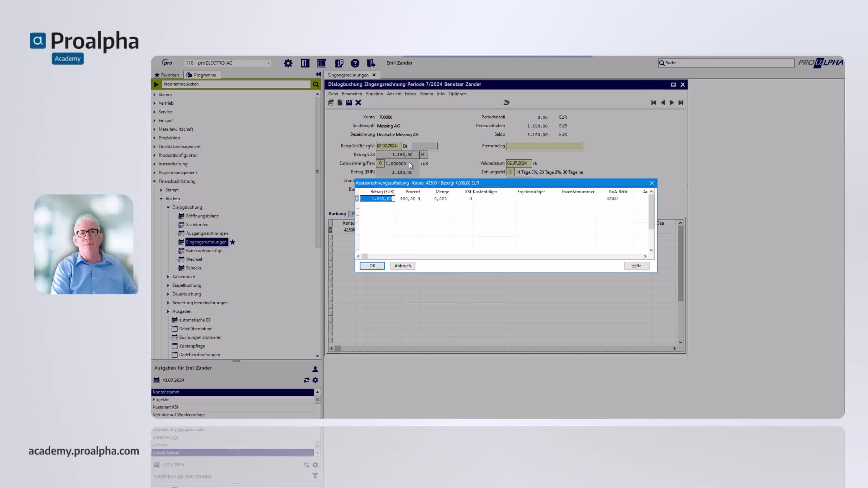This screenshot has height=488, width=868.
Task: Go to next record arrow icon
Action: click(x=672, y=102)
